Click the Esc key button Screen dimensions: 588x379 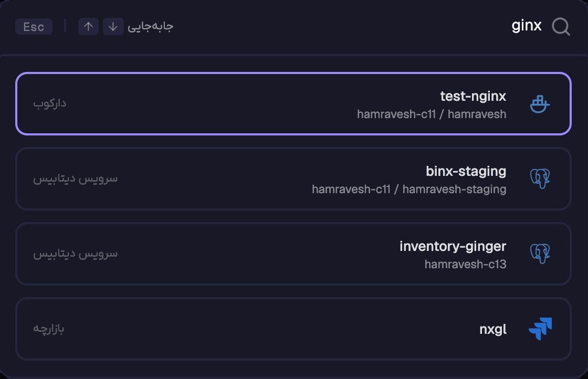point(34,27)
